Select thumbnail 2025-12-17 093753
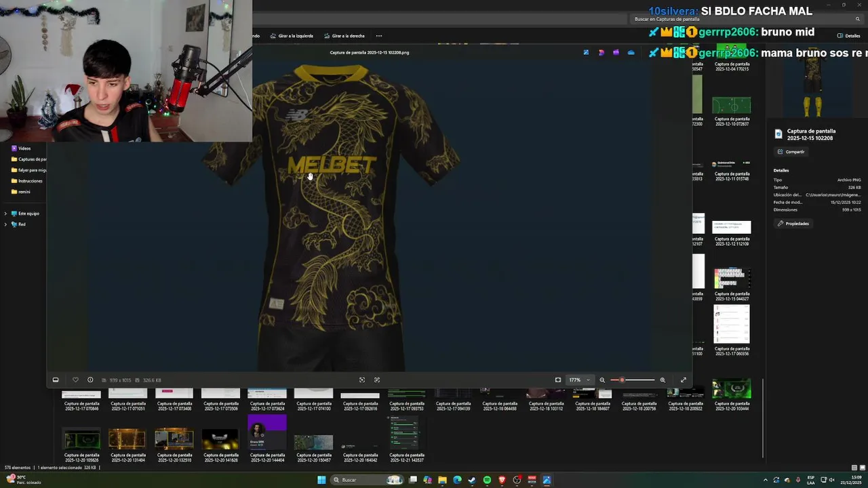Screen dimensions: 868x488 click(x=406, y=400)
